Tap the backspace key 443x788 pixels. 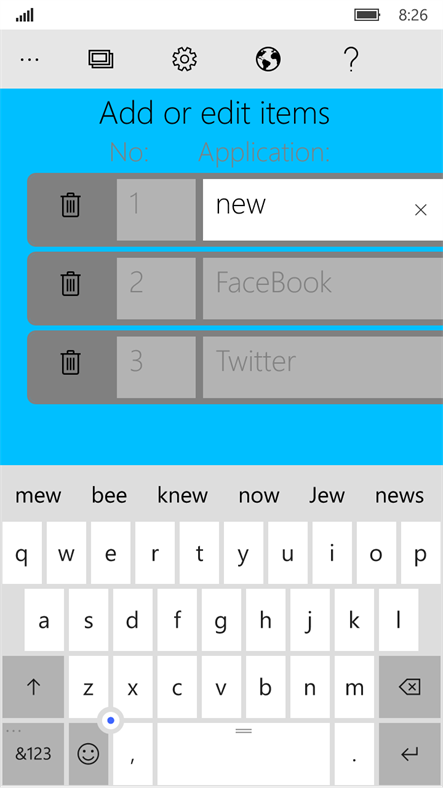[x=409, y=687]
